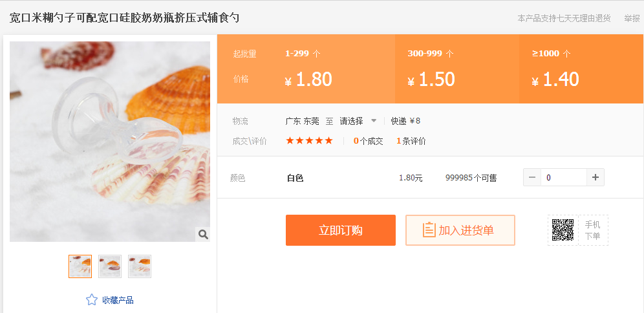Expand the shipping destination arrow

click(374, 121)
